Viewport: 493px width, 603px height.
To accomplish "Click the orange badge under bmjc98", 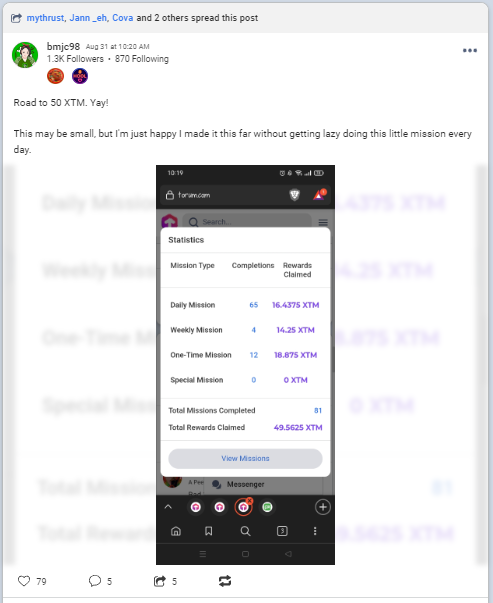I will tap(55, 76).
